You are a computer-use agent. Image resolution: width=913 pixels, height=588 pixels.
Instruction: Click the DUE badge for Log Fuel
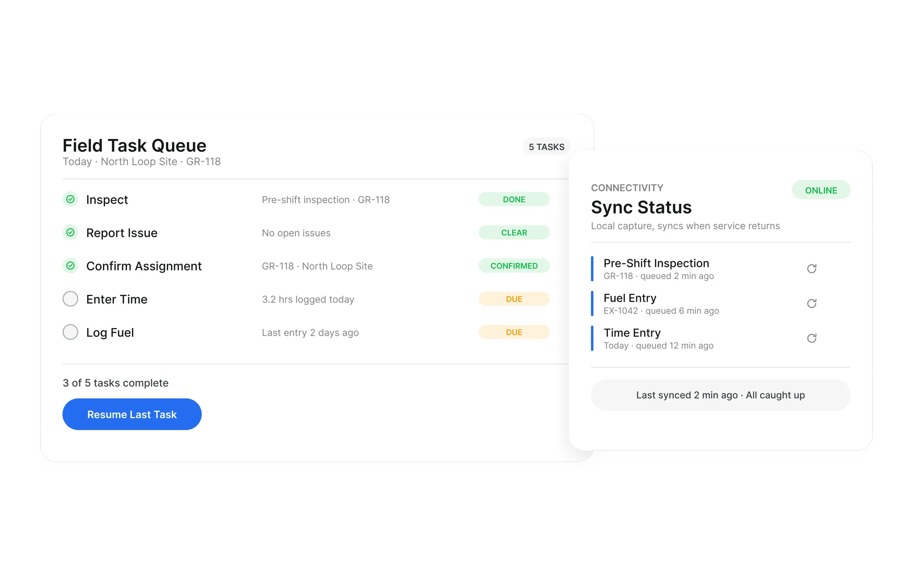514,332
